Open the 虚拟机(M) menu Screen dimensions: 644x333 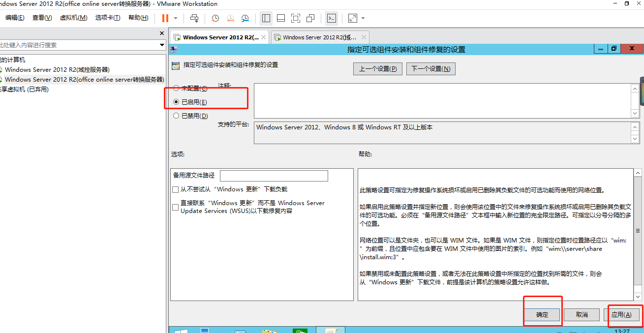[x=73, y=18]
